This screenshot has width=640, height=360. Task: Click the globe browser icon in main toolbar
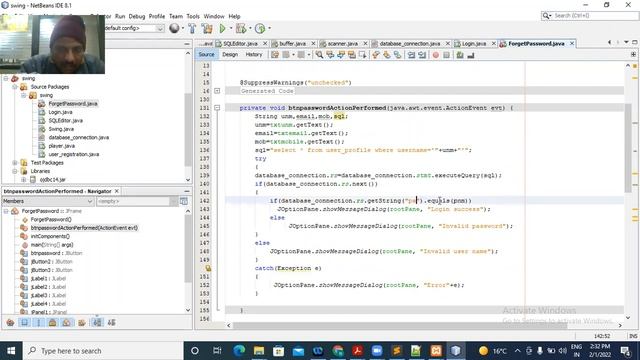[x=174, y=28]
